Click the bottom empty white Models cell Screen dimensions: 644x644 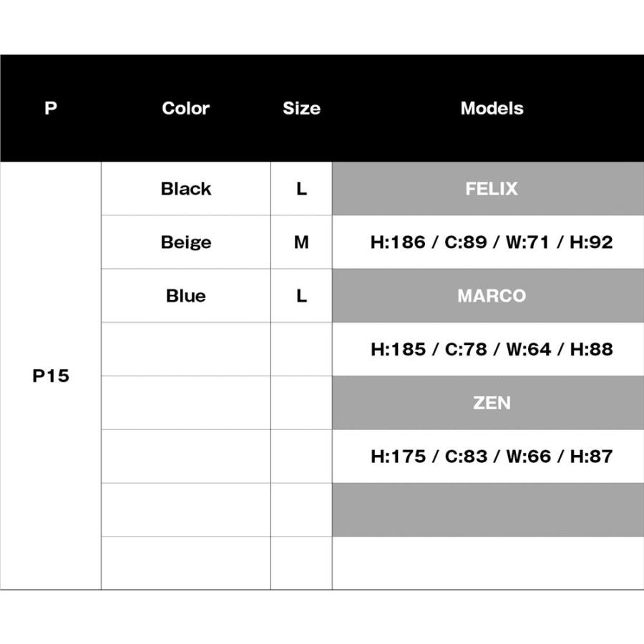488,563
